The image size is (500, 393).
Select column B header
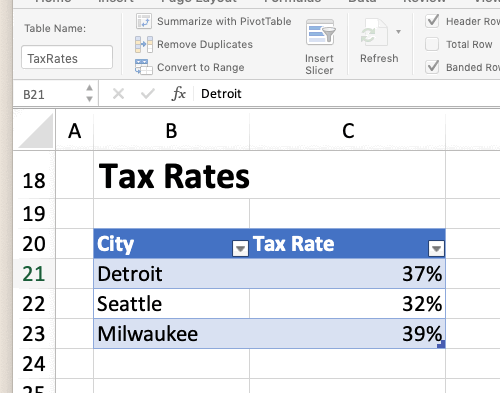click(171, 131)
